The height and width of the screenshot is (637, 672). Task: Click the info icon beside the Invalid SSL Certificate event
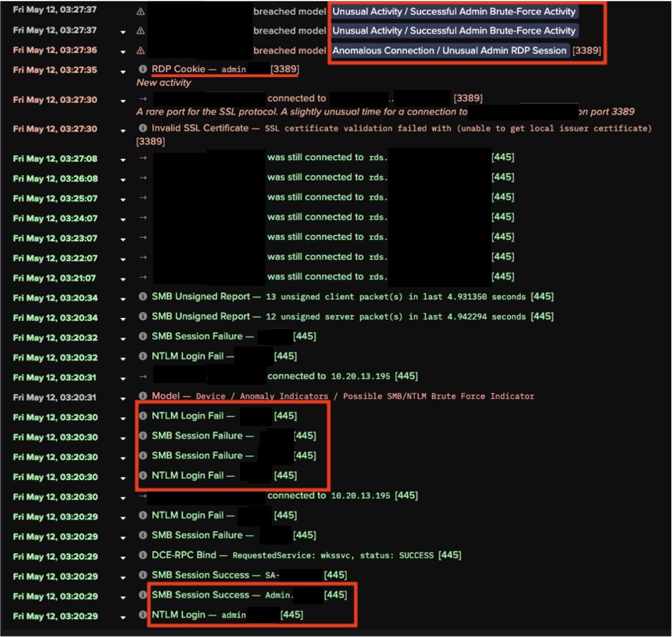pyautogui.click(x=142, y=128)
